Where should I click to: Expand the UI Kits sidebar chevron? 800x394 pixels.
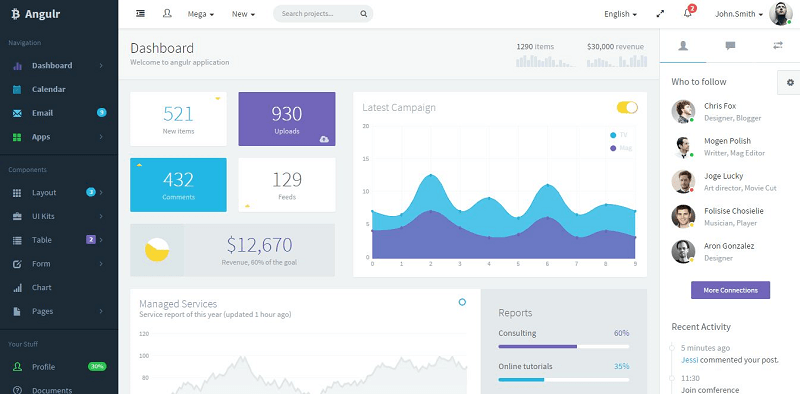pyautogui.click(x=101, y=216)
